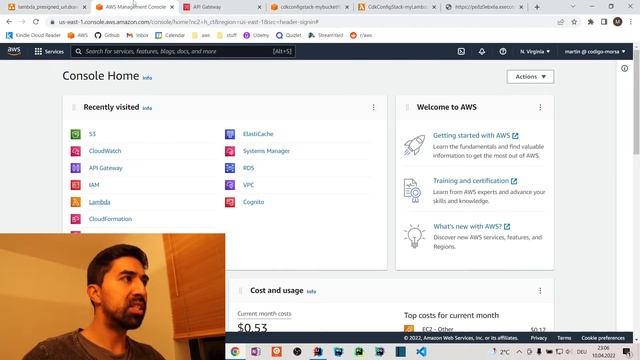Viewport: 640px width, 360px height.
Task: Expand the Chrome tab search chevron
Action: [x=573, y=7]
